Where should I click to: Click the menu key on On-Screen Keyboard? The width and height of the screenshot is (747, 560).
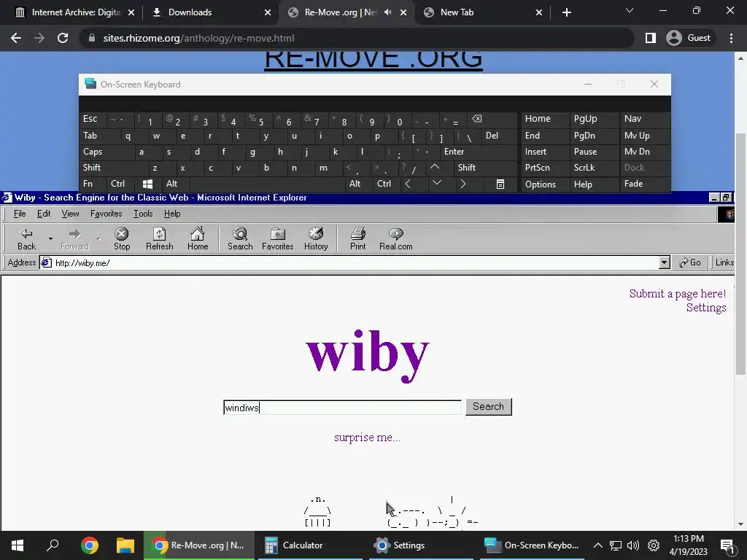coord(500,184)
